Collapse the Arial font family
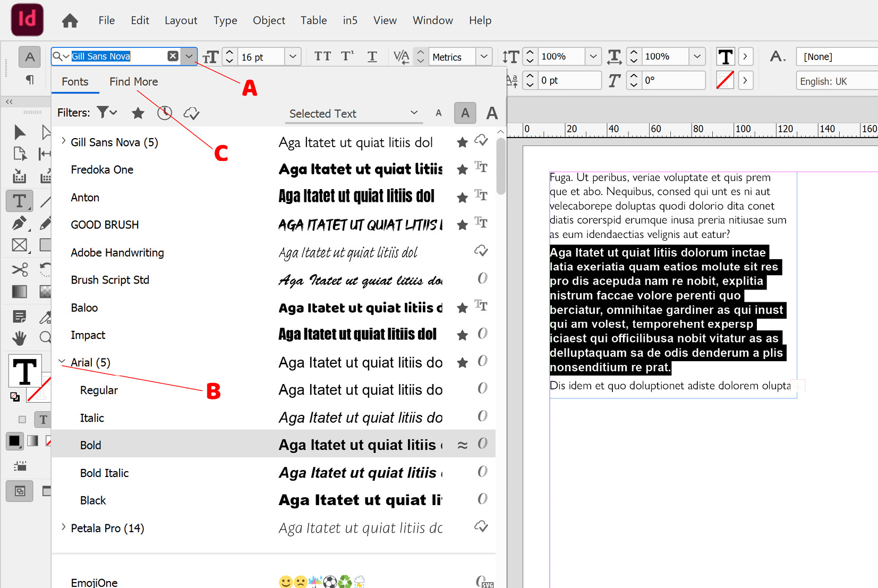 click(x=62, y=362)
